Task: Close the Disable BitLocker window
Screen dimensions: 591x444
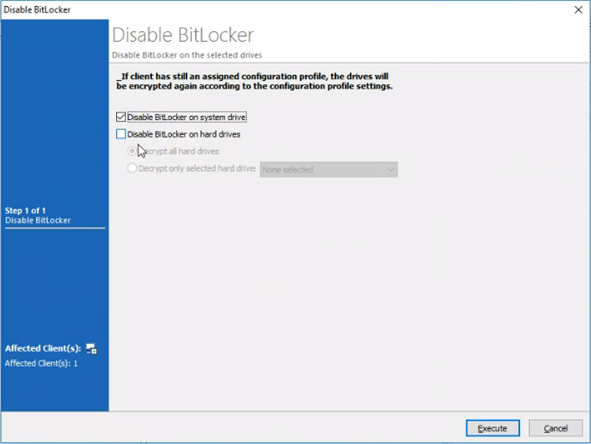Action: (579, 10)
